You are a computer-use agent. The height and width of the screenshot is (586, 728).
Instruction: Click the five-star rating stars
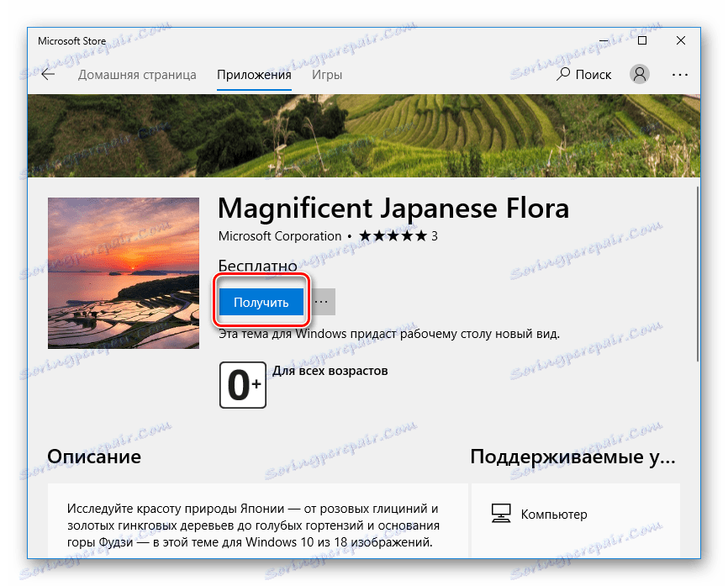pos(393,236)
